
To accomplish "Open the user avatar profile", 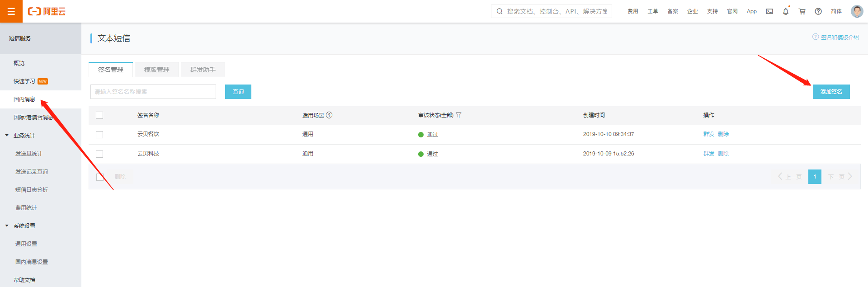I will coord(857,11).
